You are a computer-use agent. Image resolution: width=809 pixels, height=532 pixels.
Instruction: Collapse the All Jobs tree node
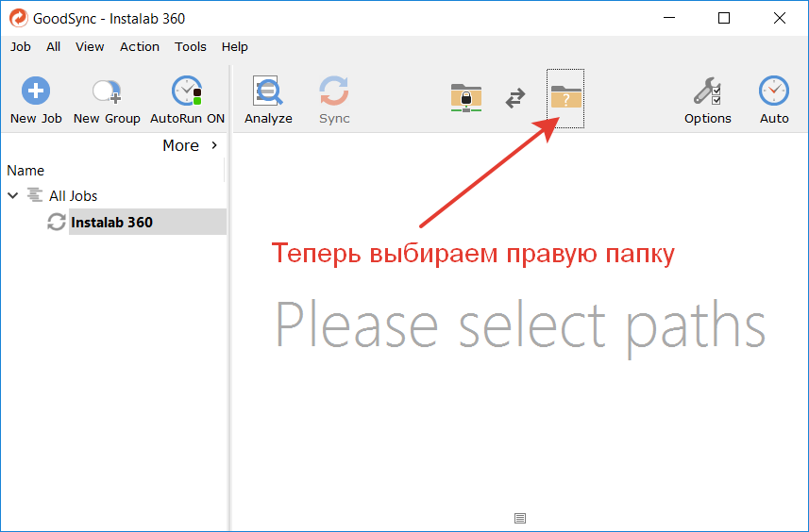coord(13,195)
